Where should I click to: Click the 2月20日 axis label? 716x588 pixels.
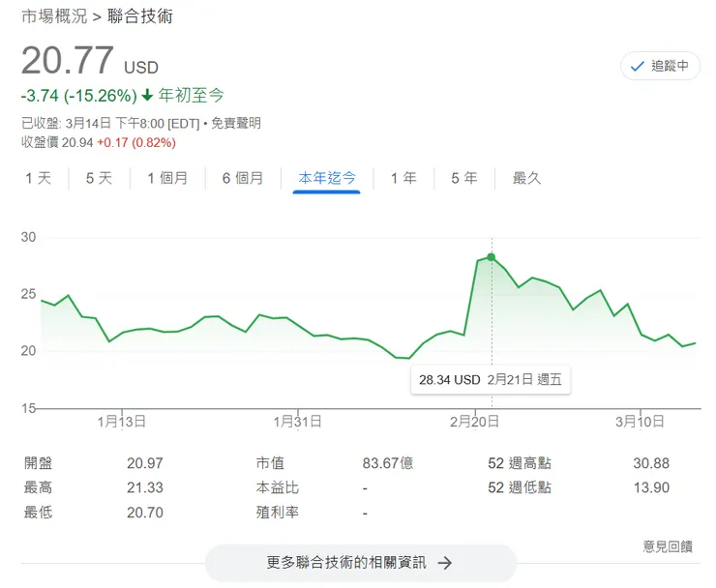[x=474, y=422]
